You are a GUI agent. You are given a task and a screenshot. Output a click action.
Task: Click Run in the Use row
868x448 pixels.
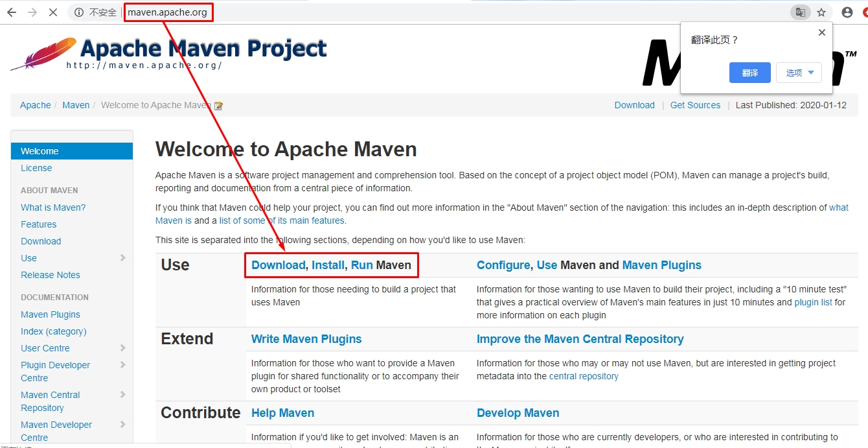point(362,265)
